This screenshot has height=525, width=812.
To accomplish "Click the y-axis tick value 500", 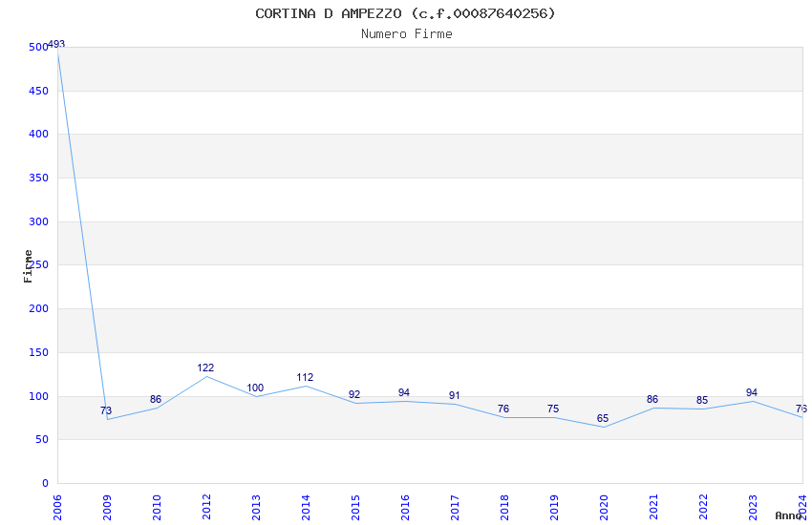I will pos(39,47).
